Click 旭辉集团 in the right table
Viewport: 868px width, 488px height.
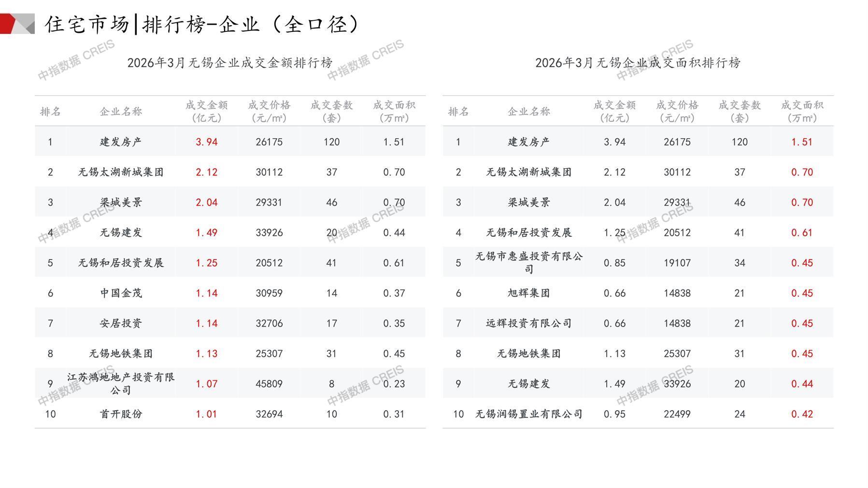pyautogui.click(x=529, y=293)
